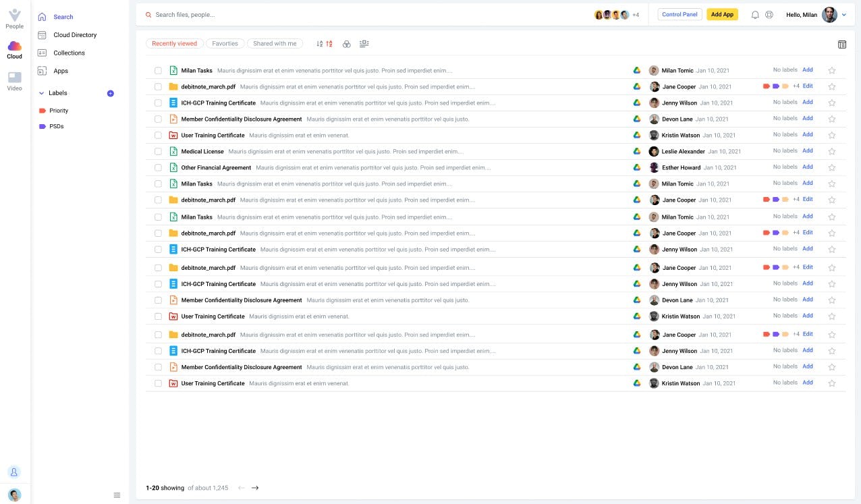
Task: Check the checkbox for Medical License row
Action: pyautogui.click(x=158, y=151)
